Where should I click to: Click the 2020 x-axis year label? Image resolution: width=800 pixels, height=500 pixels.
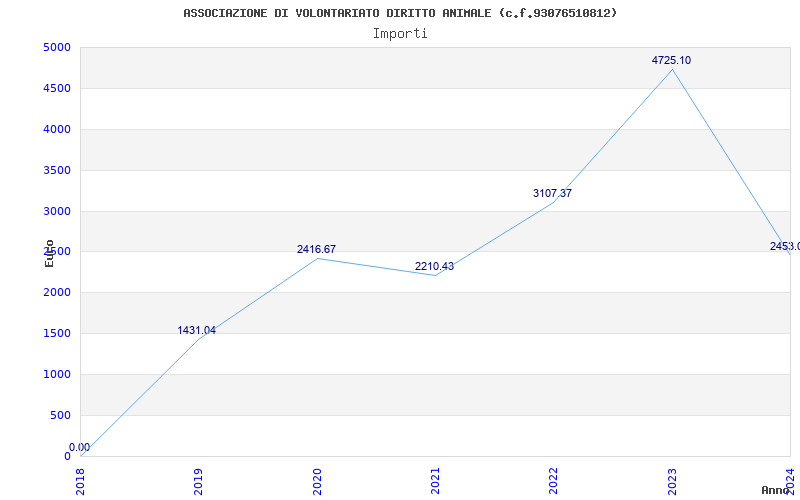tap(317, 481)
